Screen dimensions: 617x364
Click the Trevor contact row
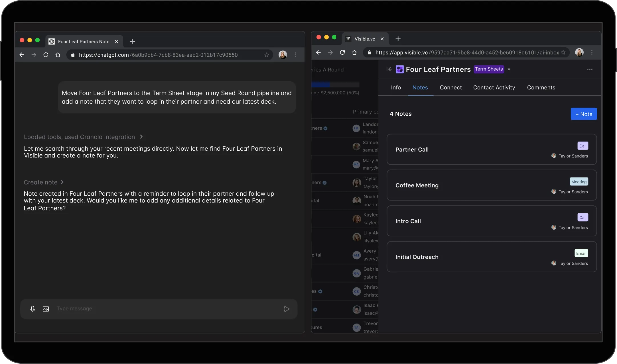pos(345,327)
